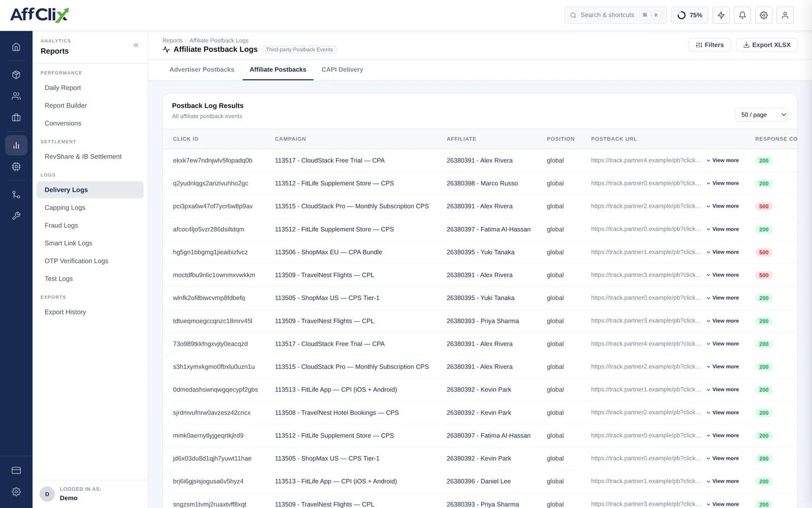
Task: Open the credit card billing icon
Action: pos(16,470)
